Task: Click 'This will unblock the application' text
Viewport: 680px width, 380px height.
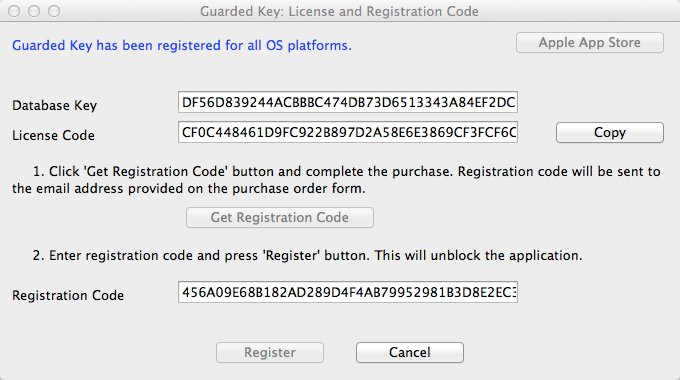Action: tap(478, 255)
